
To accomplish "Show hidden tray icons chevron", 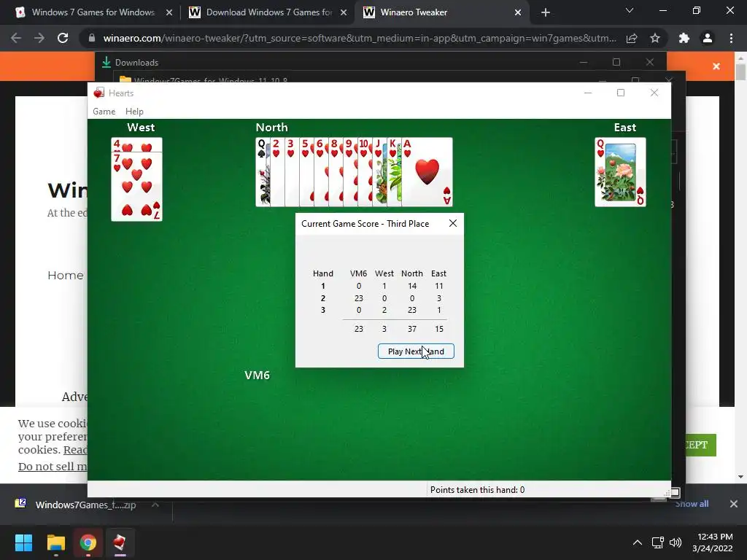I will pos(637,542).
